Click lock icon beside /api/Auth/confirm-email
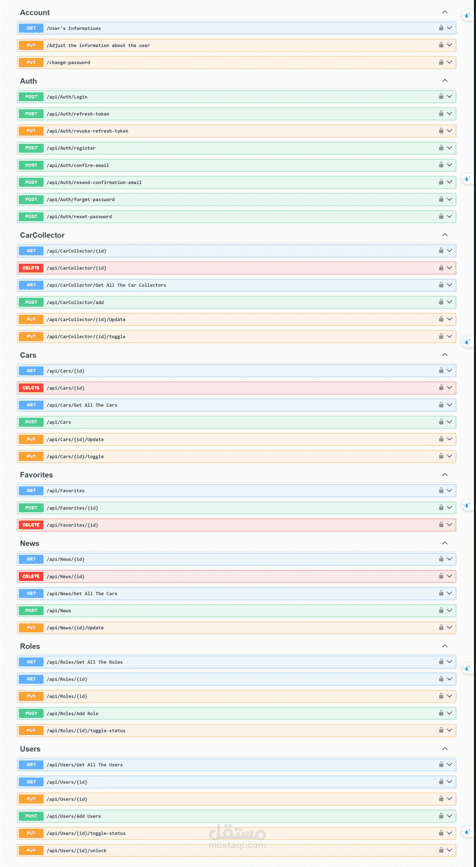 [441, 165]
